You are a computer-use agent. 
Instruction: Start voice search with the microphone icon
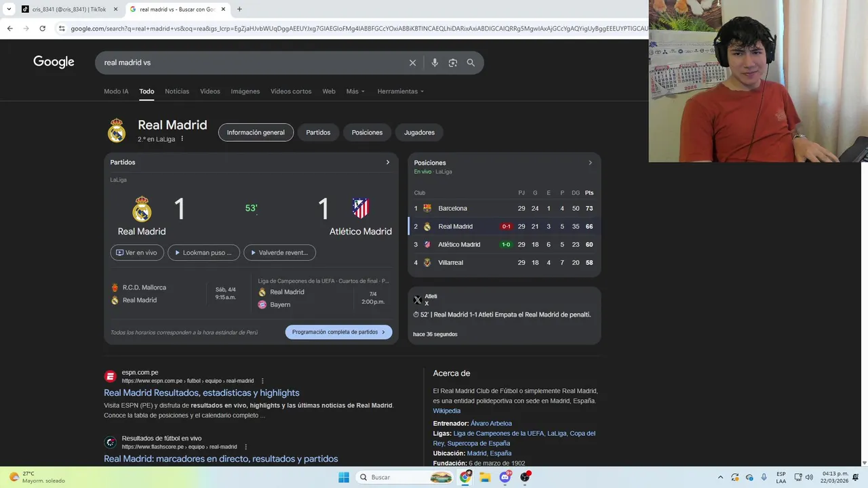pyautogui.click(x=435, y=62)
